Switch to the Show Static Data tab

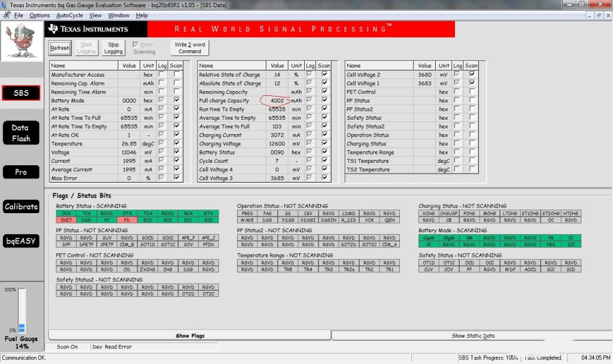coord(473,335)
